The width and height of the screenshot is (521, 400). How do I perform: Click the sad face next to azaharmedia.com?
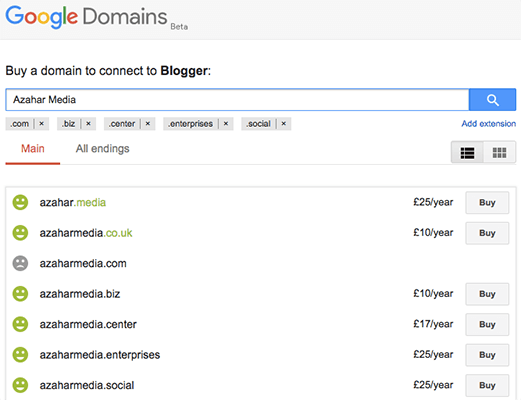tap(20, 263)
